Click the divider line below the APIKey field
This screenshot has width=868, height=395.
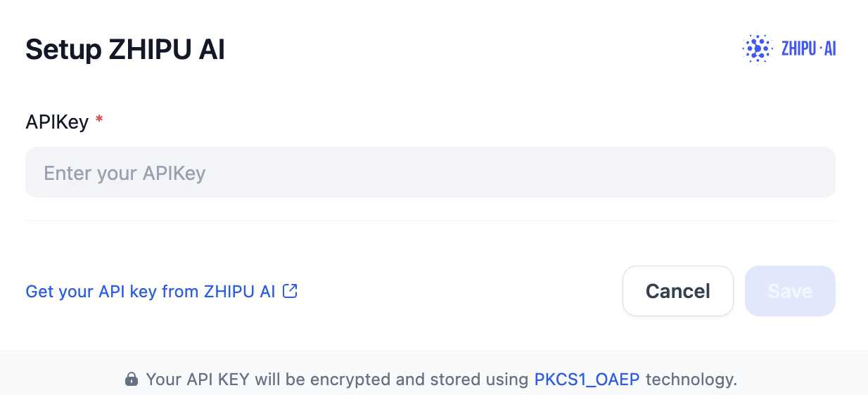(x=430, y=220)
